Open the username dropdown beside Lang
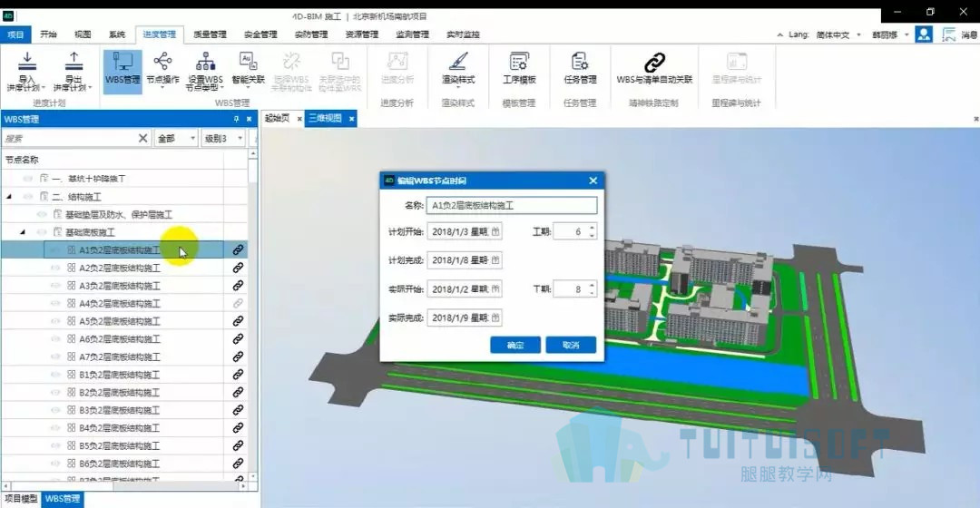The height and width of the screenshot is (508, 980). click(x=890, y=35)
